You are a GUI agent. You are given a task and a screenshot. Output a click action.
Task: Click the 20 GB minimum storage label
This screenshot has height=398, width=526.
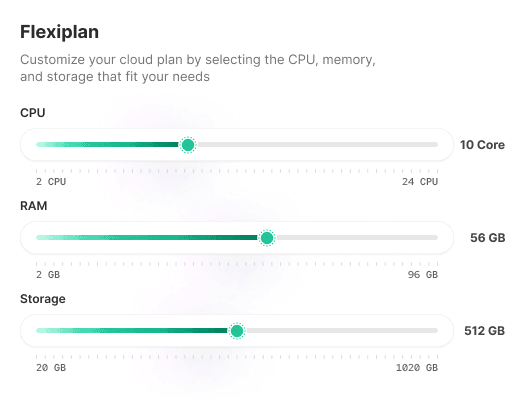click(x=51, y=367)
